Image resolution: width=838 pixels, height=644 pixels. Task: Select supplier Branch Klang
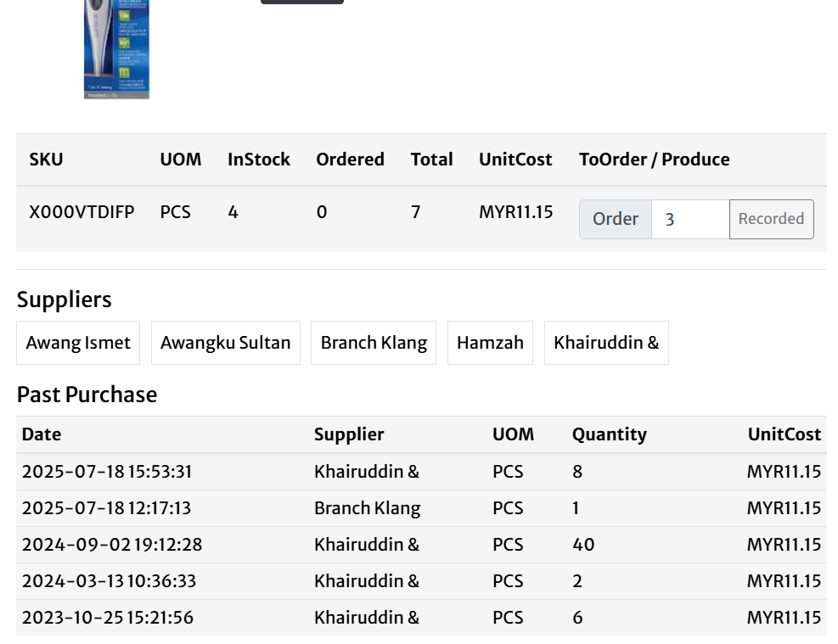pos(374,343)
